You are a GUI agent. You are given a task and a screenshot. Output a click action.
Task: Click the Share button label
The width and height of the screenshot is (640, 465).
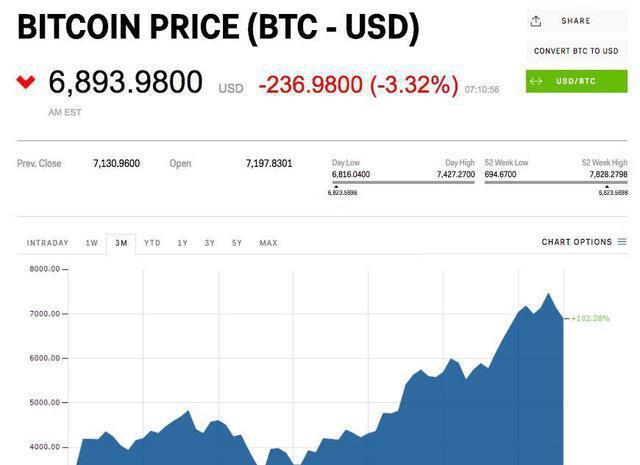[576, 21]
